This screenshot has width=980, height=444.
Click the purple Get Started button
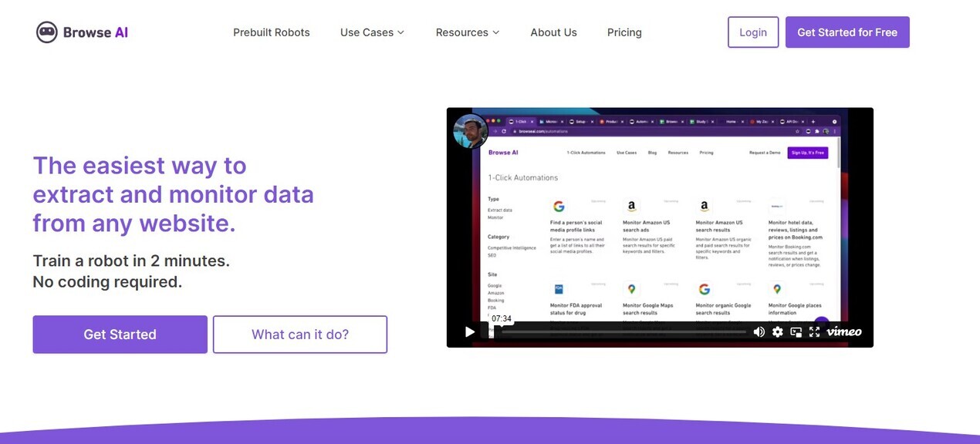(120, 335)
